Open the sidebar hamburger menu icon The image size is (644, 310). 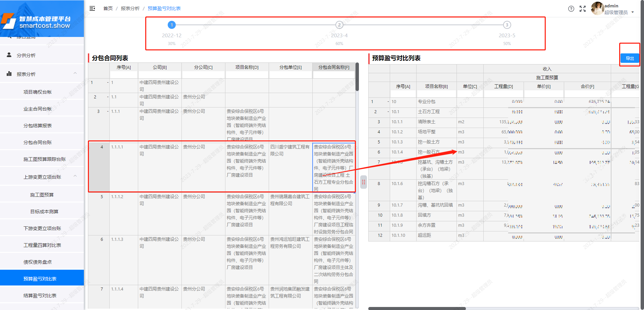pyautogui.click(x=92, y=8)
